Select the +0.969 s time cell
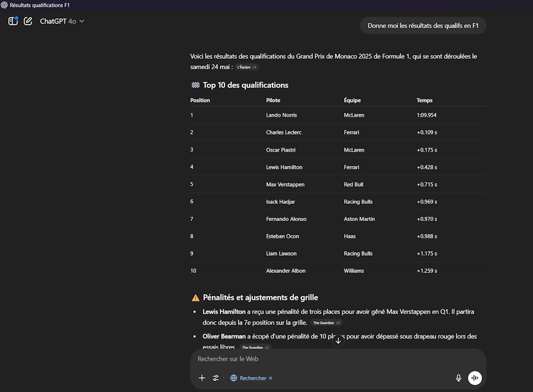 tap(427, 202)
